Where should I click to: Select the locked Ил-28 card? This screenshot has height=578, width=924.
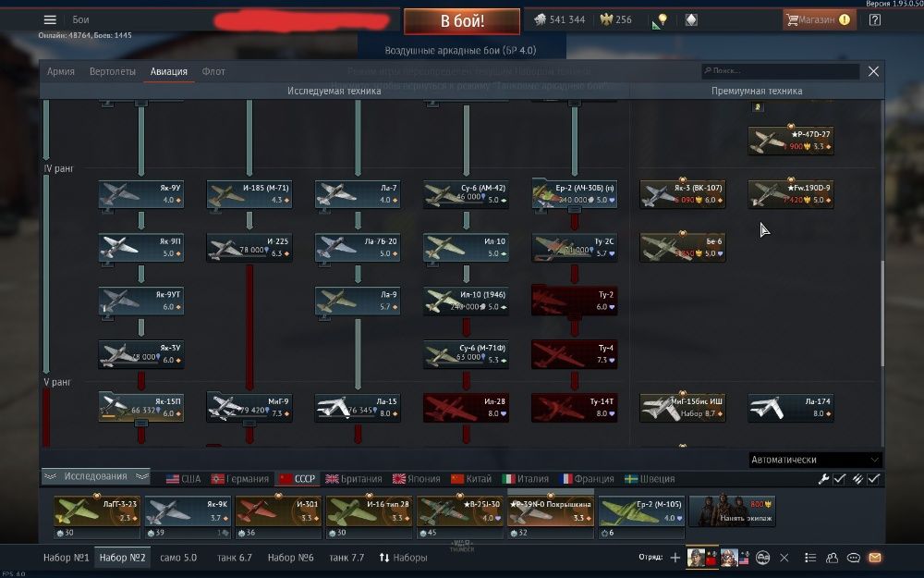pyautogui.click(x=466, y=408)
